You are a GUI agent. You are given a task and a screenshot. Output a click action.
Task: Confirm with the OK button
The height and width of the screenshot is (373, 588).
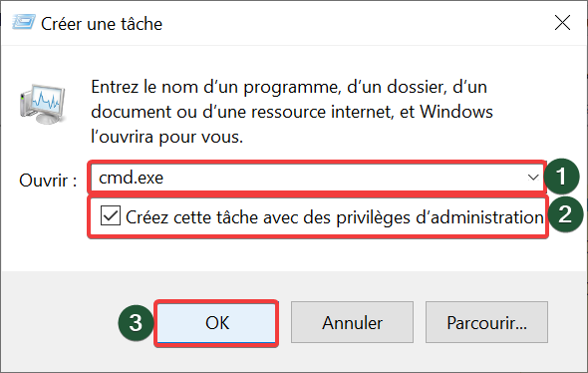[216, 323]
